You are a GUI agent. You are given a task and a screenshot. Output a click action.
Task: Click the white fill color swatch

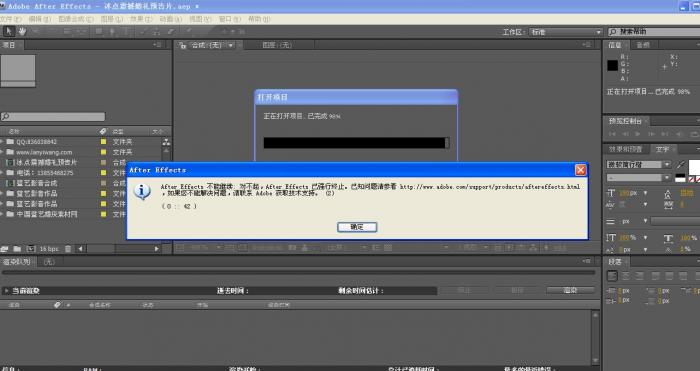(x=695, y=167)
